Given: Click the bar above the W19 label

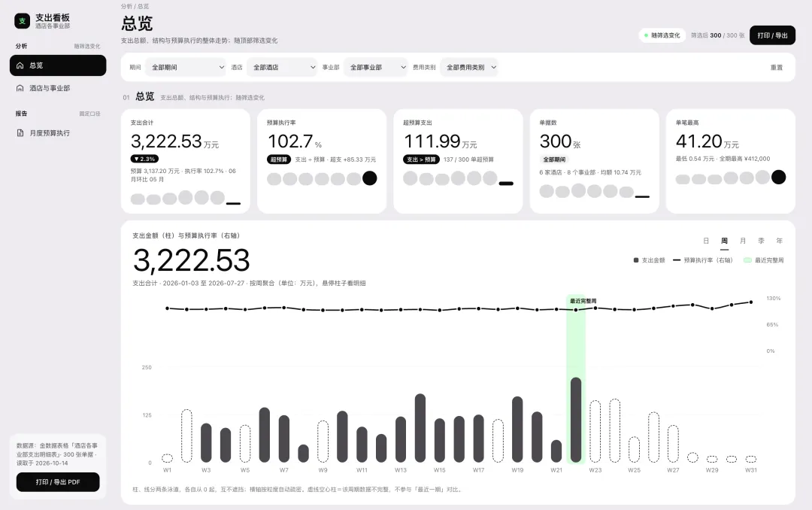Looking at the screenshot, I should coord(517,430).
